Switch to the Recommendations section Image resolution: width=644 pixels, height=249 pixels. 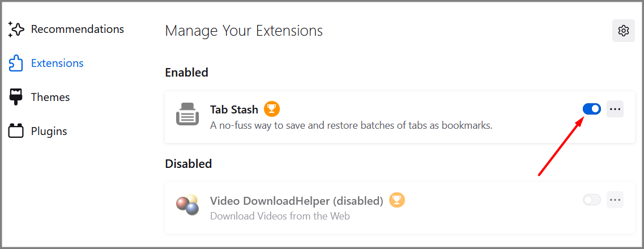pyautogui.click(x=77, y=29)
